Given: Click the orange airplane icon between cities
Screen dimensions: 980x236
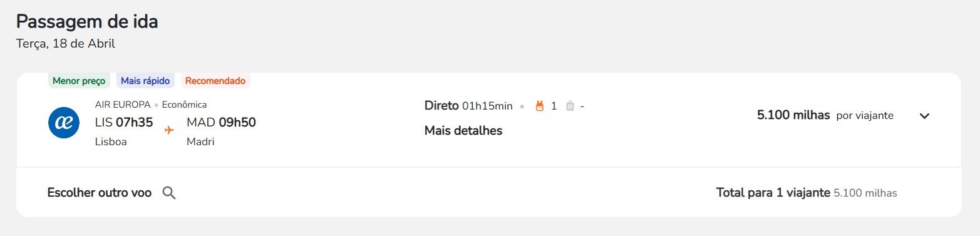Looking at the screenshot, I should click(169, 130).
